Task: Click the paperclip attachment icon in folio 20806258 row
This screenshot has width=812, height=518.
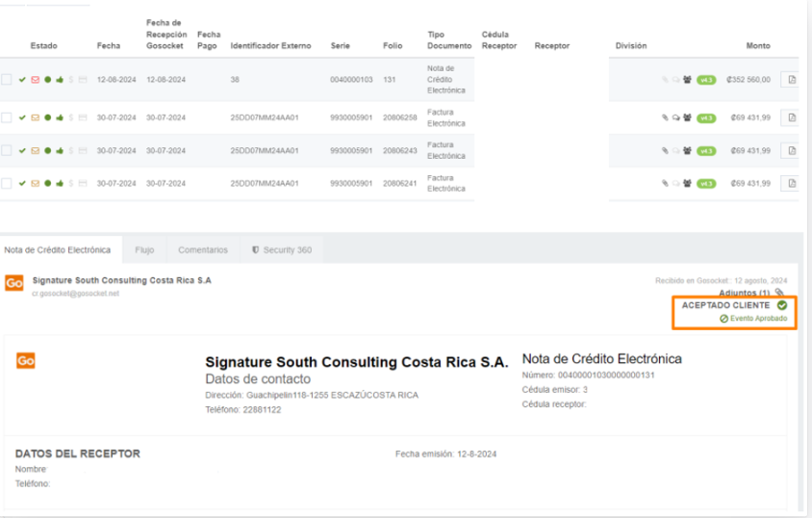Action: point(665,117)
